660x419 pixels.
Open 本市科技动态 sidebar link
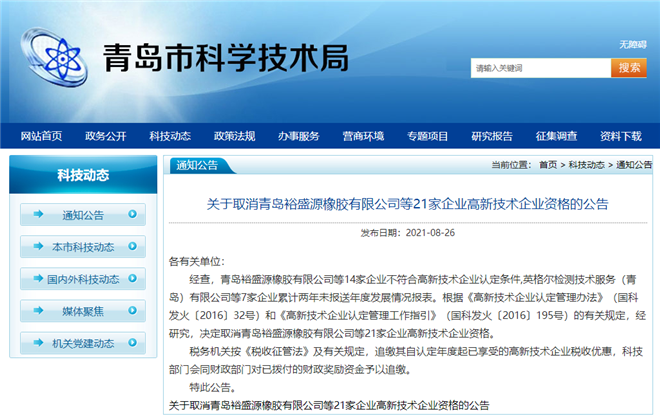(83, 247)
